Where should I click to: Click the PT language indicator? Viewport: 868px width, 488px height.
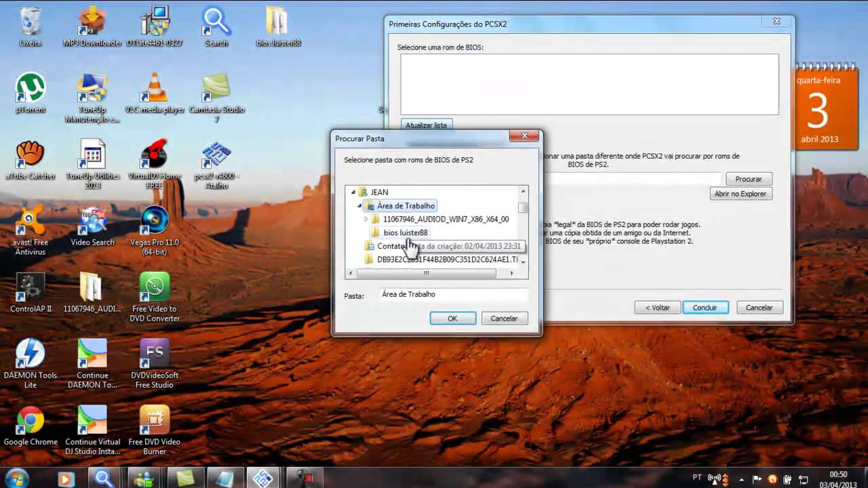point(697,478)
